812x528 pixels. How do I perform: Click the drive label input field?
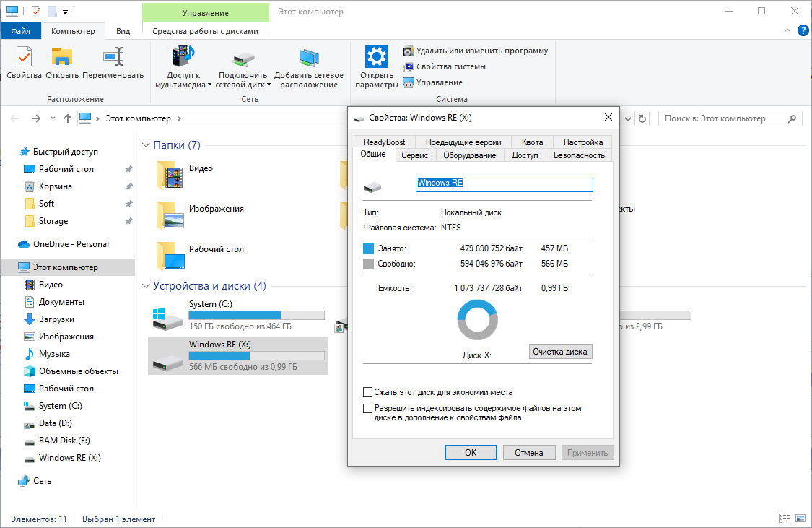[x=504, y=183]
